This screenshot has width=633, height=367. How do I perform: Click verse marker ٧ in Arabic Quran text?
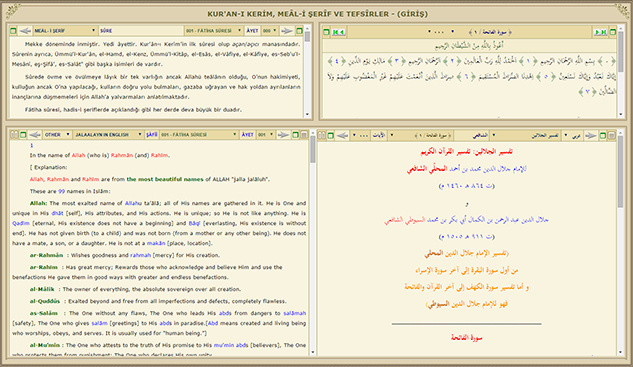[x=587, y=92]
